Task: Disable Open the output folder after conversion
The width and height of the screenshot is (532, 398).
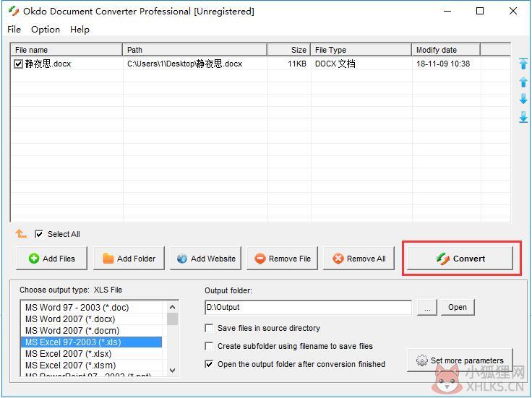Action: (x=209, y=364)
